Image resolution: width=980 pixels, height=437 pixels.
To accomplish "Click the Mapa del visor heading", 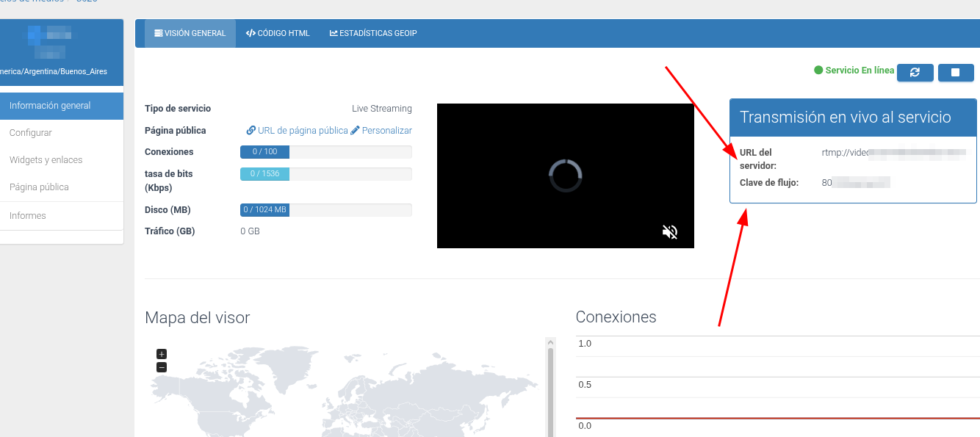I will click(x=198, y=317).
